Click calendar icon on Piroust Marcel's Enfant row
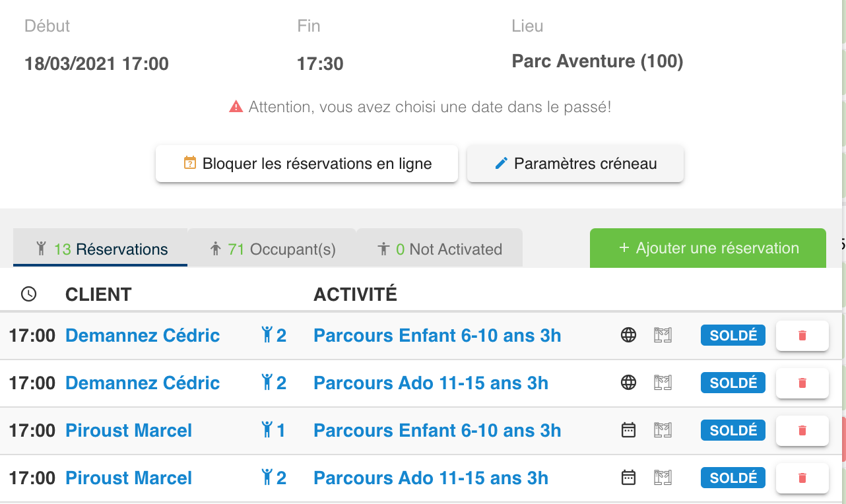 click(628, 430)
